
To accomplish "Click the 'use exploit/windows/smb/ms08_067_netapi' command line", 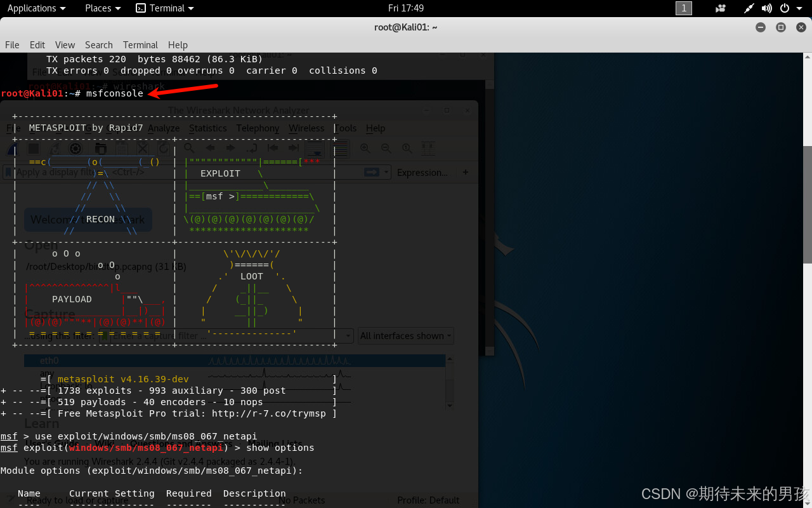I will 146,436.
